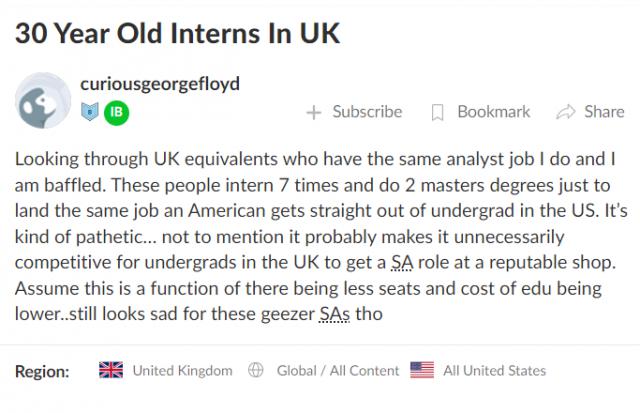The image size is (640, 413).
Task: Click the plus icon beside Subscribe
Action: 314,113
